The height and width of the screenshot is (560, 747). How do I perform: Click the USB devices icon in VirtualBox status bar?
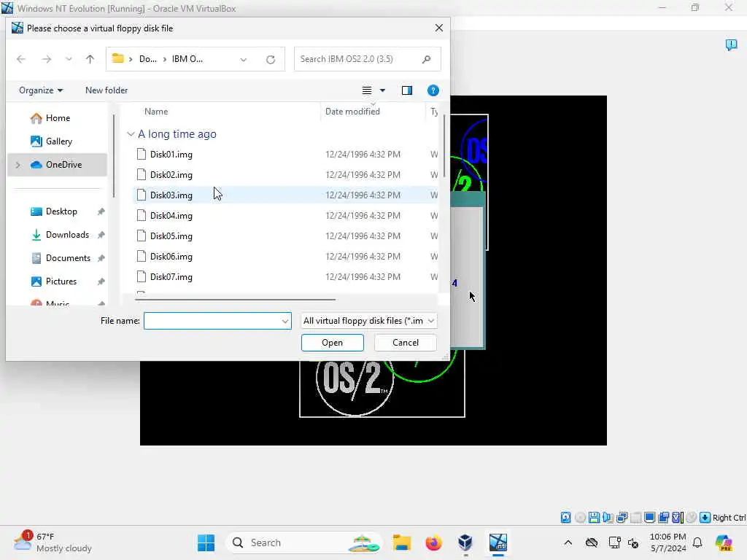635,517
